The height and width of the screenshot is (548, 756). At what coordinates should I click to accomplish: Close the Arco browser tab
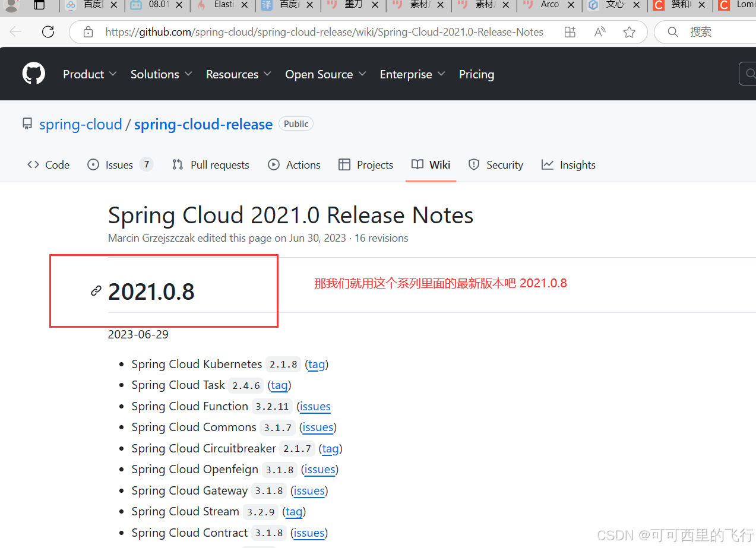570,5
